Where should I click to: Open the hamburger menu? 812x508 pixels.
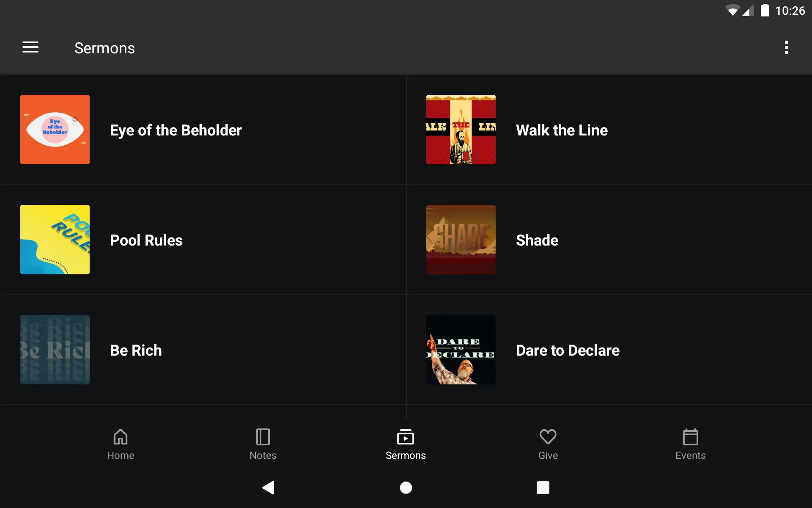pos(30,47)
